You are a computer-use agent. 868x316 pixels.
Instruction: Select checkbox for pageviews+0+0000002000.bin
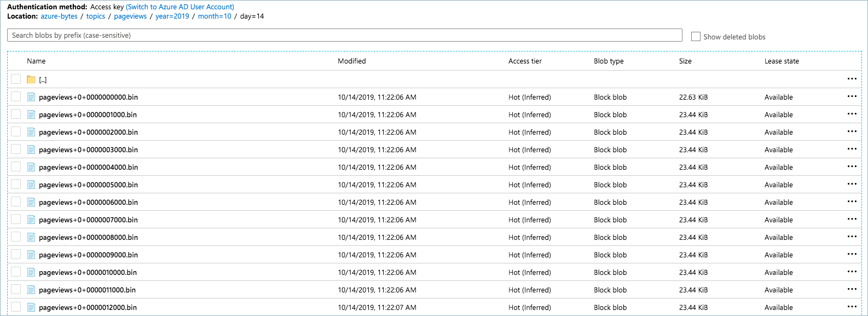pyautogui.click(x=16, y=131)
